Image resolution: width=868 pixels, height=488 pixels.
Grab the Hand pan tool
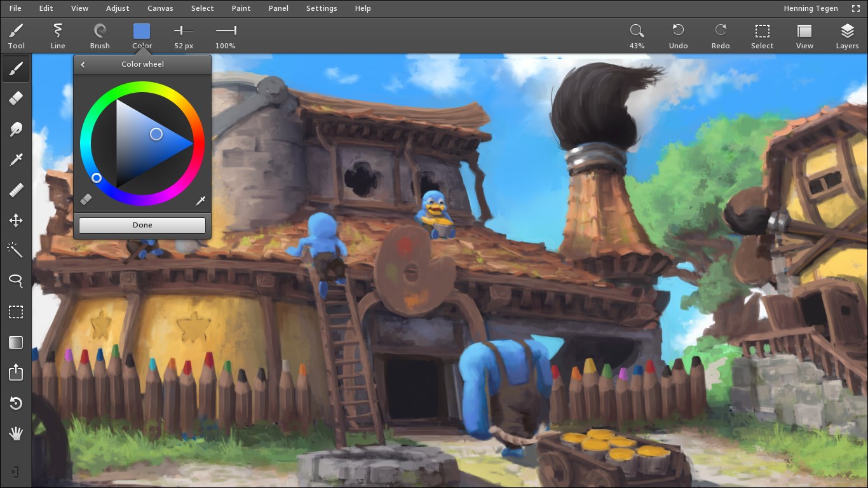[15, 434]
